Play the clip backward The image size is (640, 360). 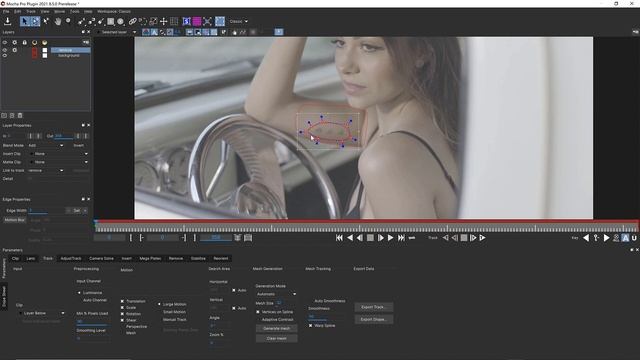350,238
